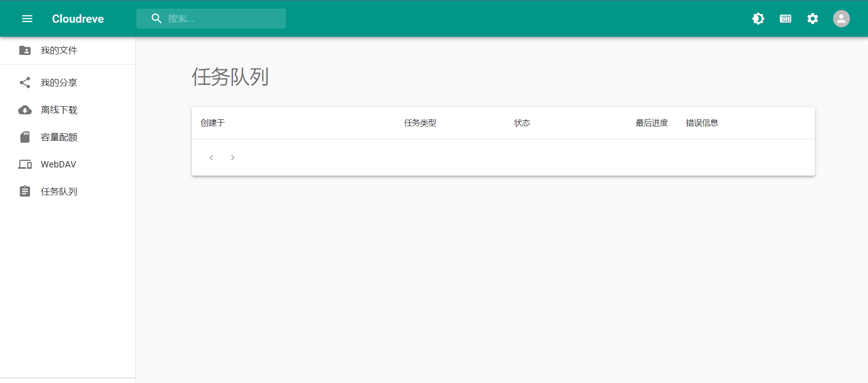Click the SD card quota icon
Image resolution: width=868 pixels, height=383 pixels.
[x=25, y=137]
